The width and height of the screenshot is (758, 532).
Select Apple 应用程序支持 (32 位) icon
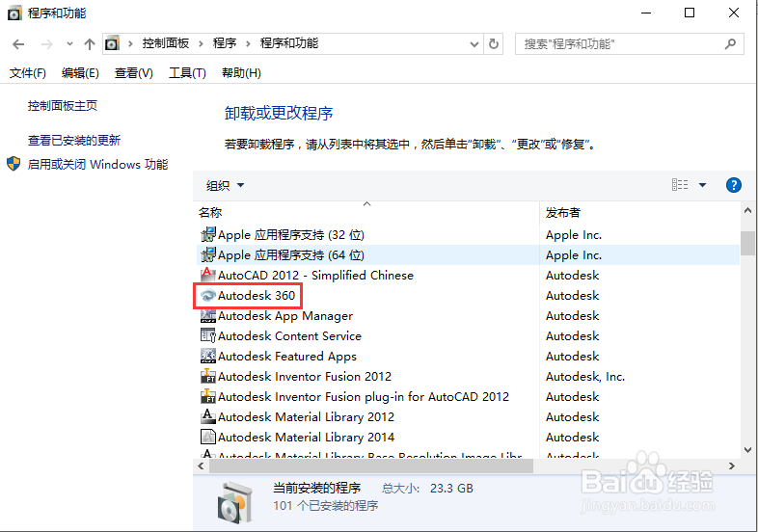(x=208, y=235)
